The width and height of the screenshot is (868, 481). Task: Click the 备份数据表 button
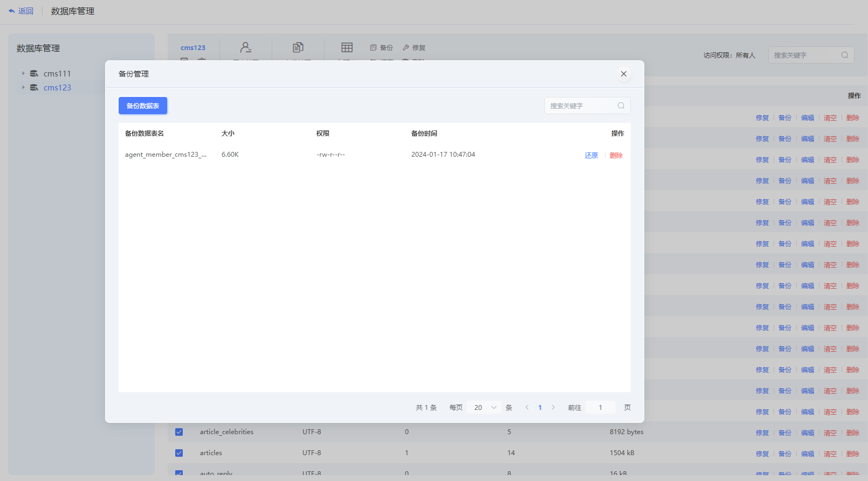point(143,106)
